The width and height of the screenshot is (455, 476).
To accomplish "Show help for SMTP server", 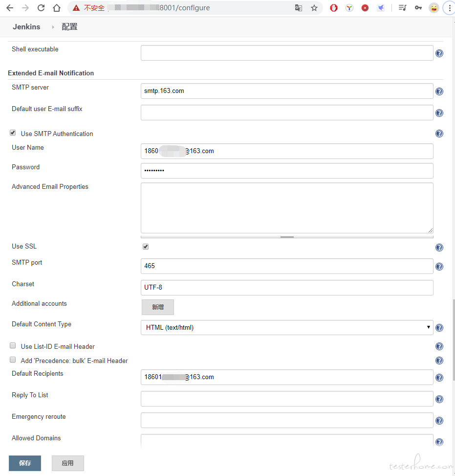I will click(x=439, y=91).
